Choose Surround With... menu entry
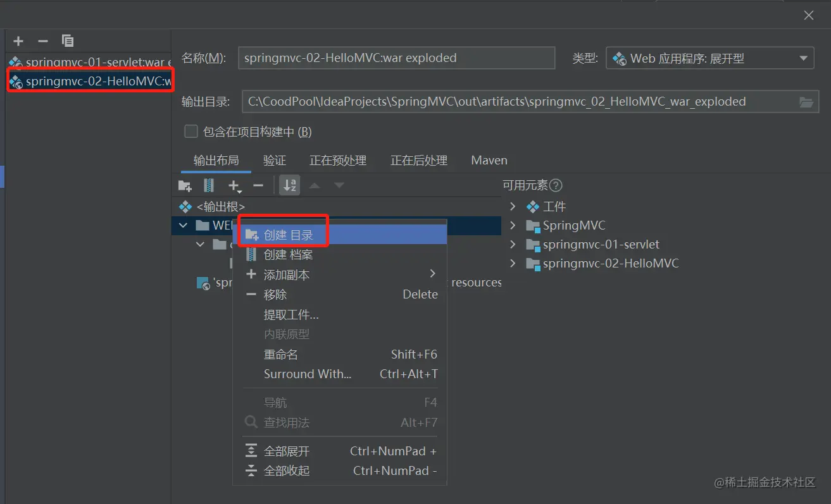This screenshot has height=504, width=831. [341, 374]
